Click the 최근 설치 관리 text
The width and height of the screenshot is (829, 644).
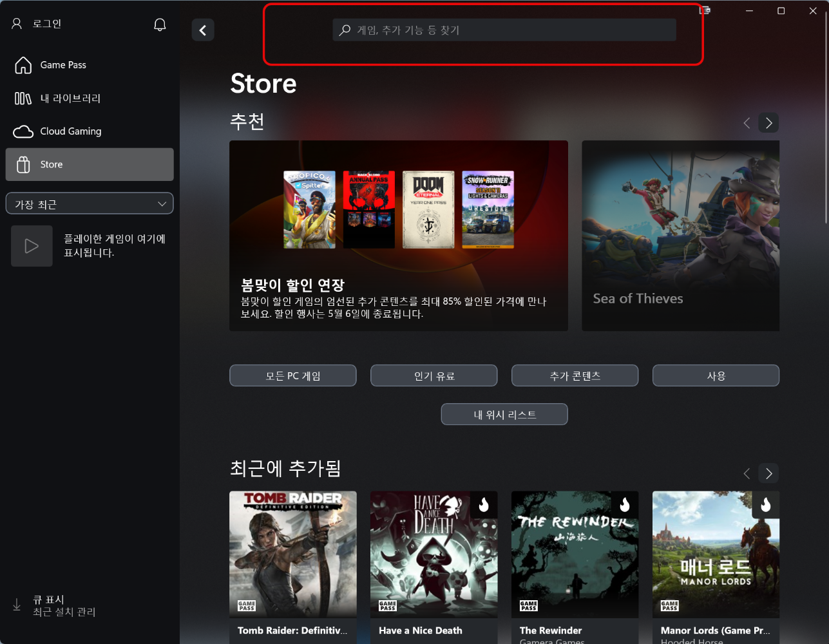click(64, 612)
